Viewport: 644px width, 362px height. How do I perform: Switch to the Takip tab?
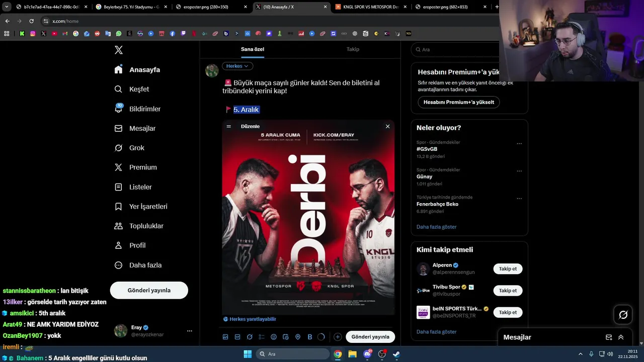click(x=353, y=49)
